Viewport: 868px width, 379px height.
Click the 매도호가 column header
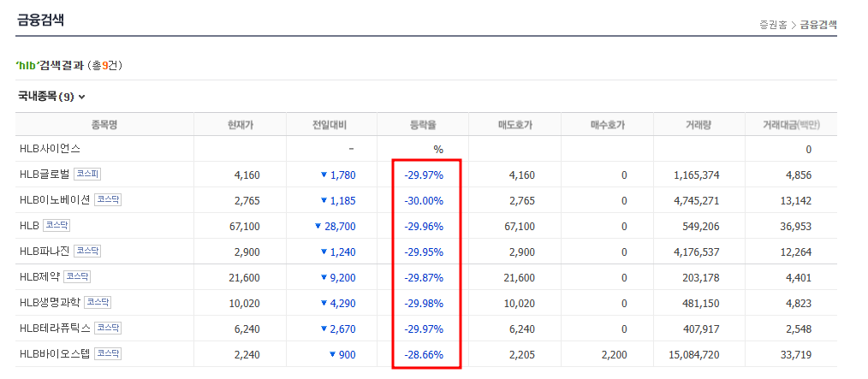tap(514, 125)
